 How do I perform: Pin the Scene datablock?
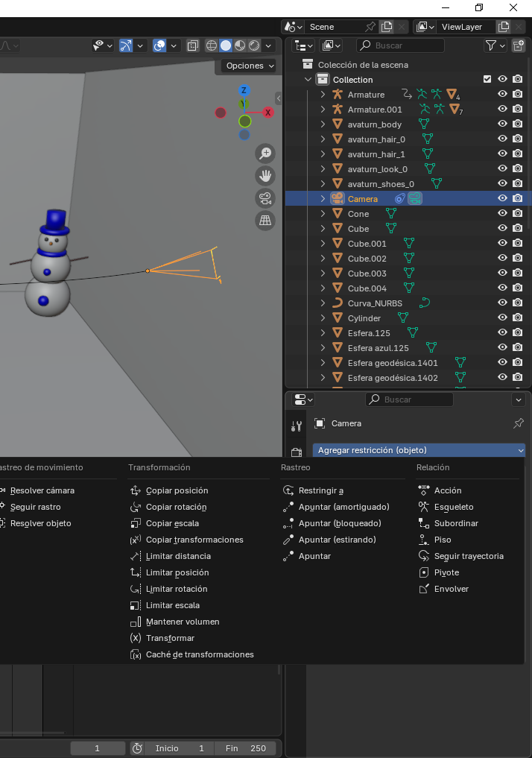coord(370,27)
